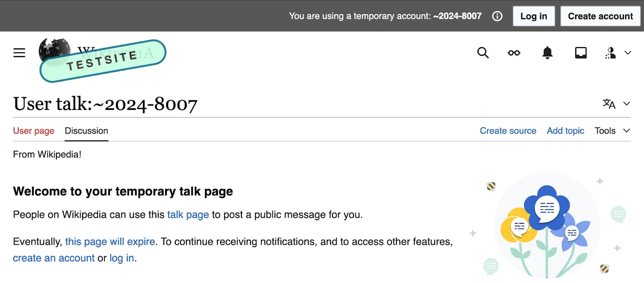The image size is (644, 283).
Task: Open the notices tray icon
Action: point(581,53)
